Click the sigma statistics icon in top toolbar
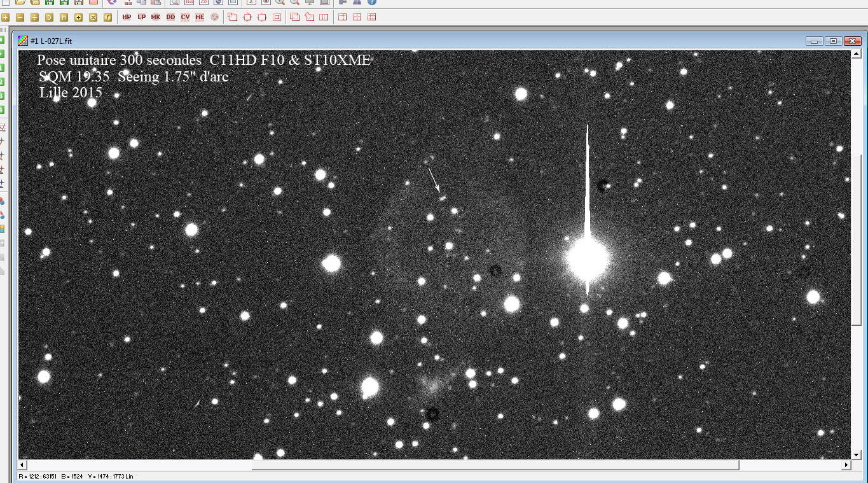868x483 pixels. click(252, 3)
